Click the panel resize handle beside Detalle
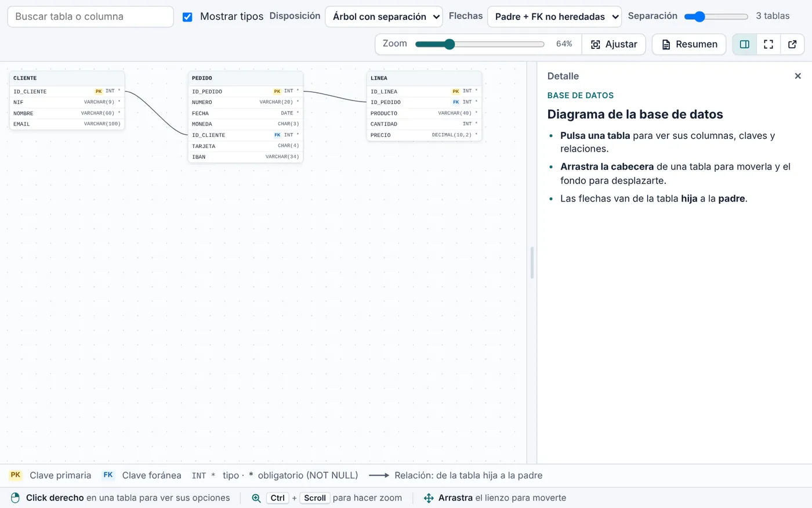 [x=532, y=262]
